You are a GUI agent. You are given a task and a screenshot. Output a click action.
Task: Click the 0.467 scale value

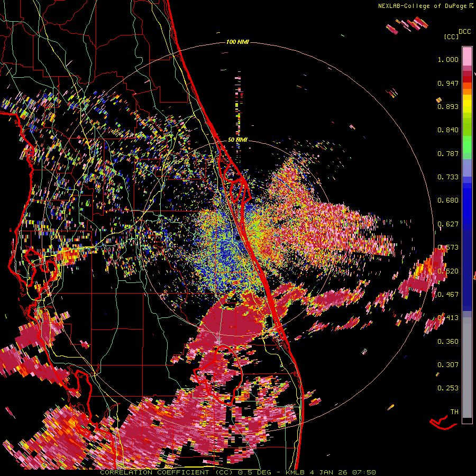(448, 295)
